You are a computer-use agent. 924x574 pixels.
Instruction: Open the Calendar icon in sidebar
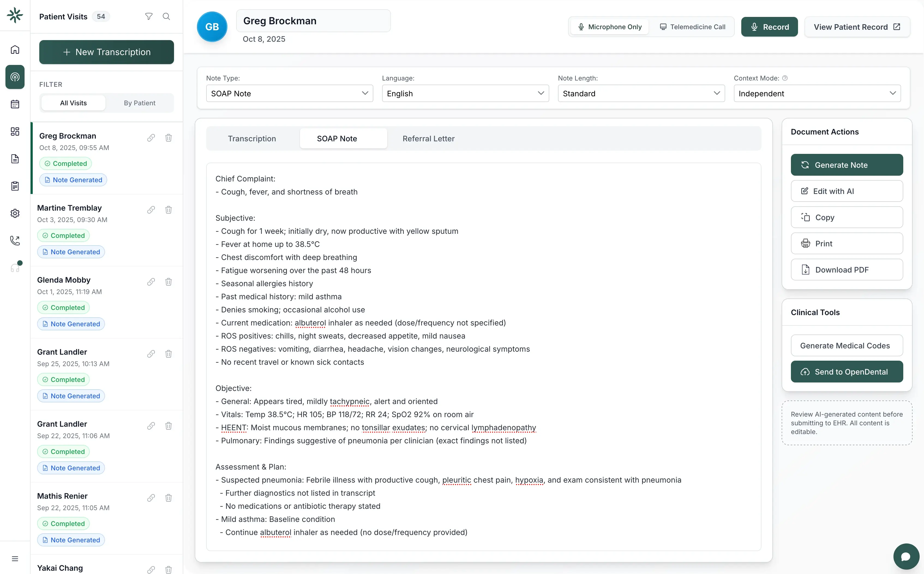pyautogui.click(x=15, y=104)
